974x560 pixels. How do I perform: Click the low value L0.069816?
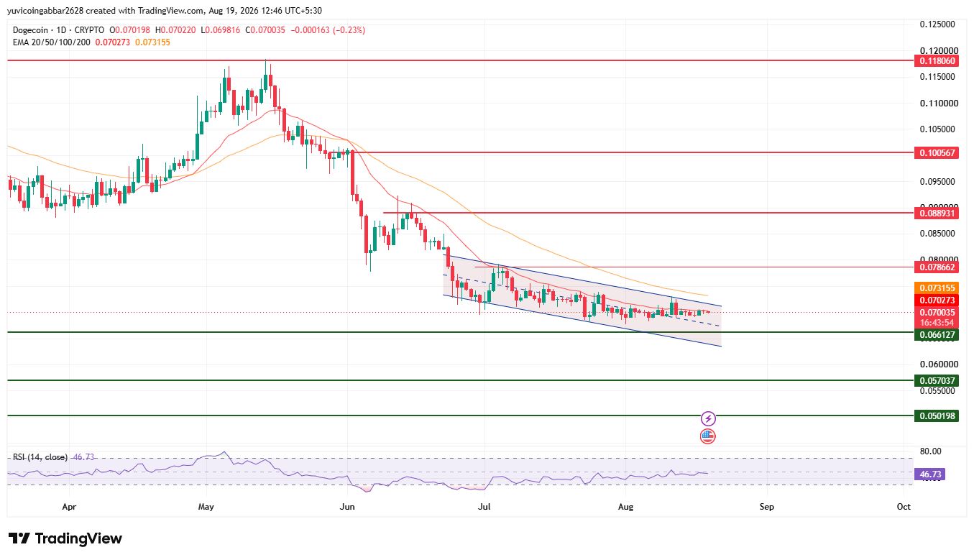tap(221, 30)
